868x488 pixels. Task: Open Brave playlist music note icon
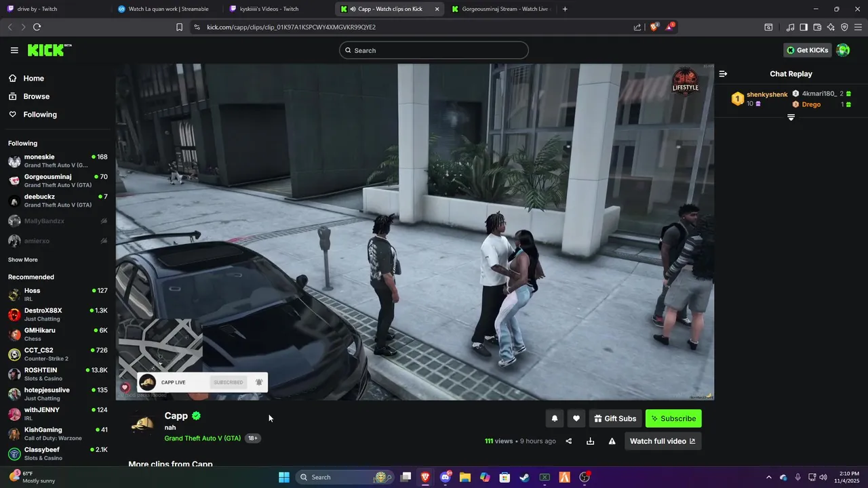pos(790,27)
